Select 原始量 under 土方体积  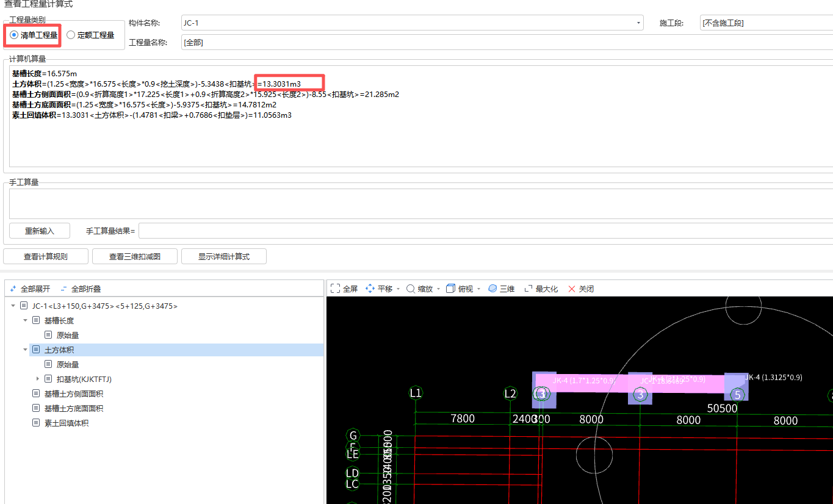[68, 364]
